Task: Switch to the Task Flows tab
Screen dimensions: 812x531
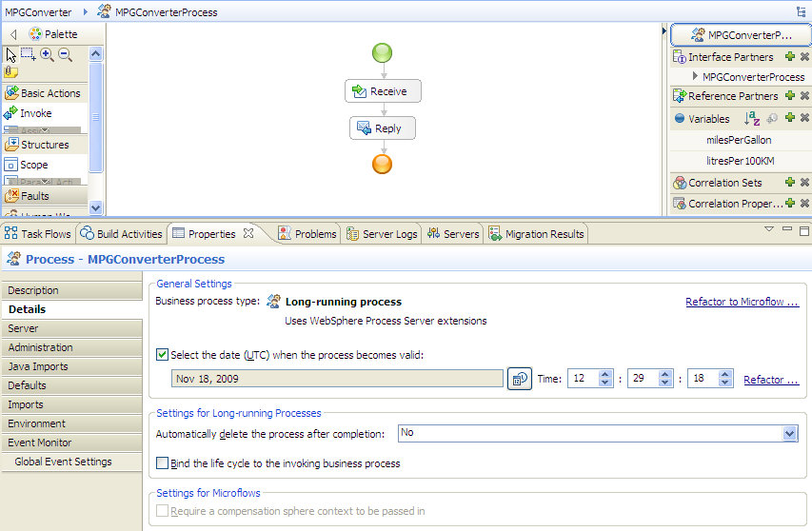Action: click(38, 234)
